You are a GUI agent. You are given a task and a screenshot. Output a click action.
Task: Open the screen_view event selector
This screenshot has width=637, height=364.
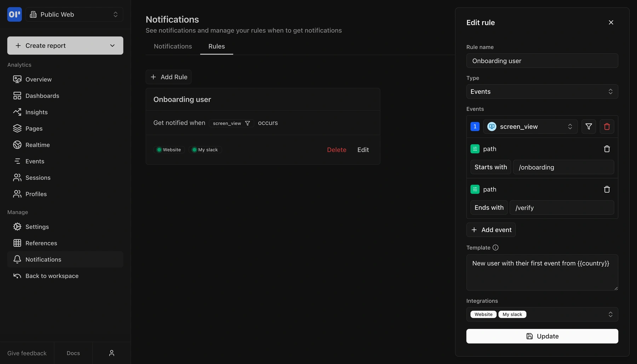click(530, 126)
